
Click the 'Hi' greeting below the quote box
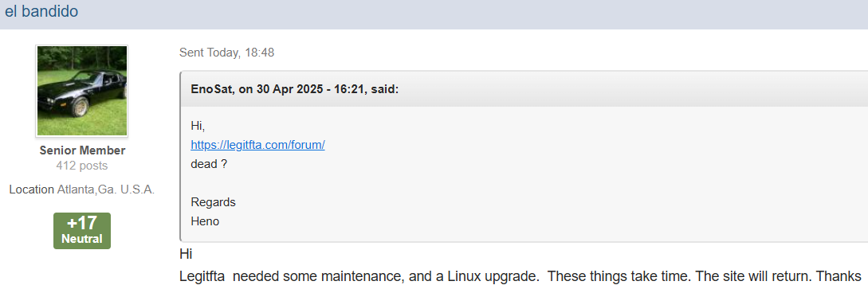click(x=186, y=254)
